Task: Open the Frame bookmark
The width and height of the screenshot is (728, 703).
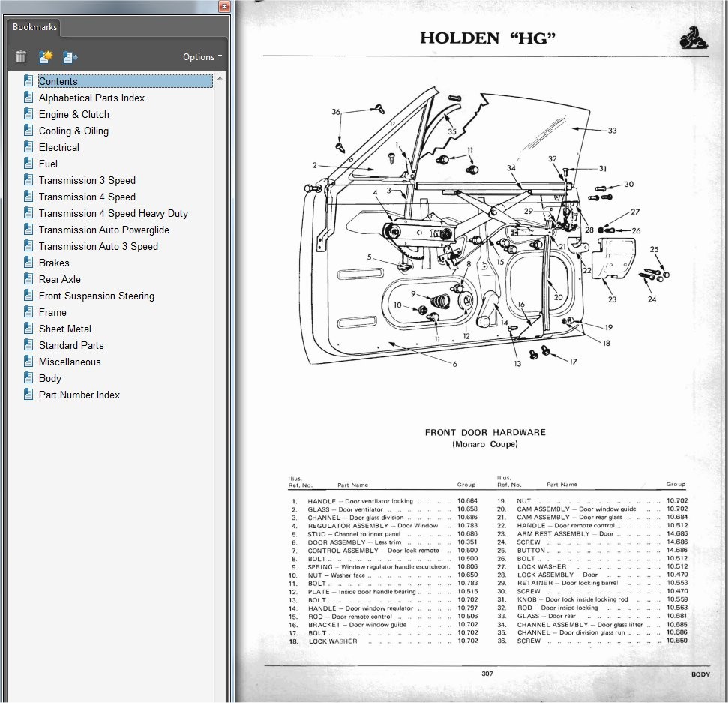Action: (x=52, y=312)
